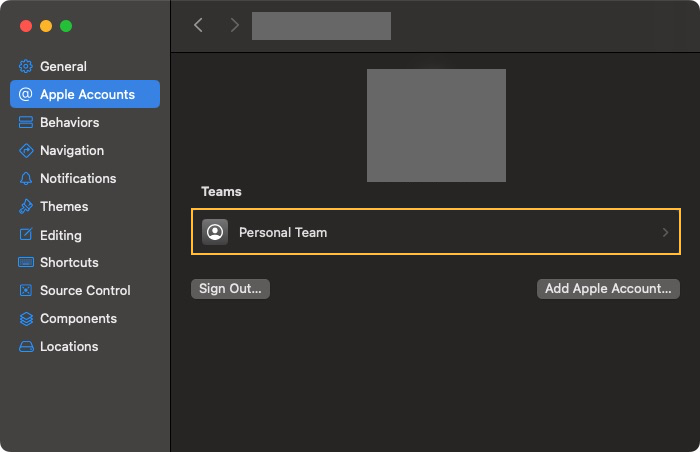The height and width of the screenshot is (452, 700).
Task: Click the Navigation arrow-diamond icon
Action: [26, 151]
